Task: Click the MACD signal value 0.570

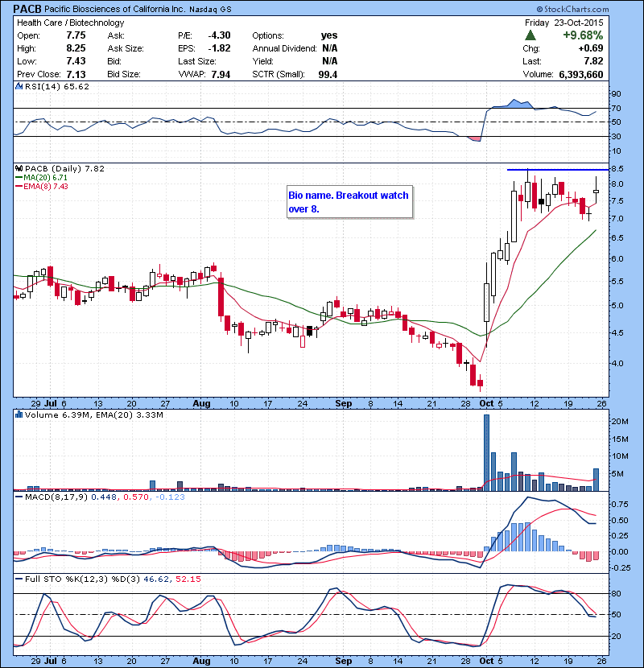Action: (x=136, y=497)
